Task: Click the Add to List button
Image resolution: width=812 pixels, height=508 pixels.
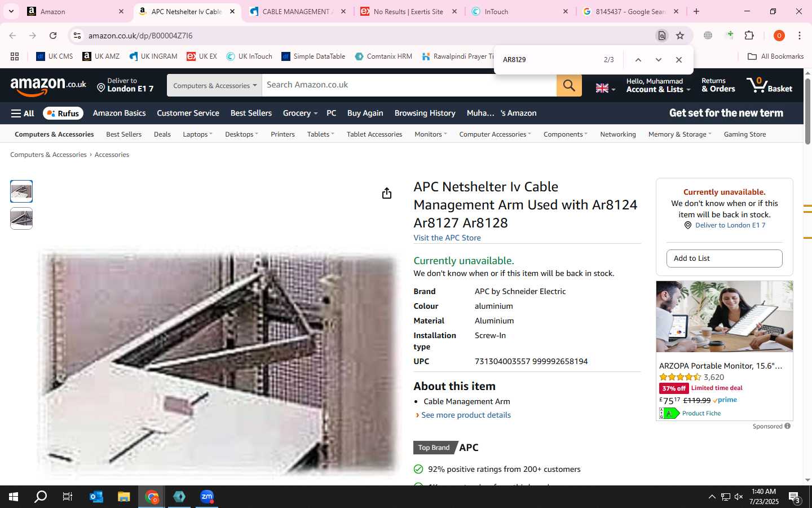Action: tap(724, 259)
